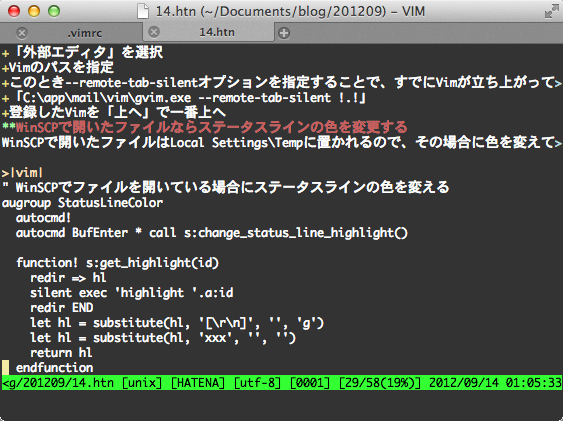This screenshot has height=421, width=563.
Task: Zoom window with the green button
Action: point(54,11)
